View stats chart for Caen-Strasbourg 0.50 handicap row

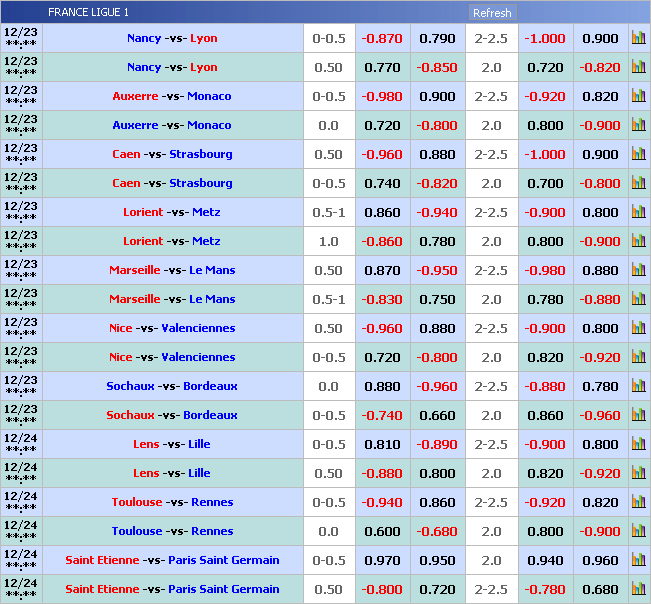(x=638, y=154)
